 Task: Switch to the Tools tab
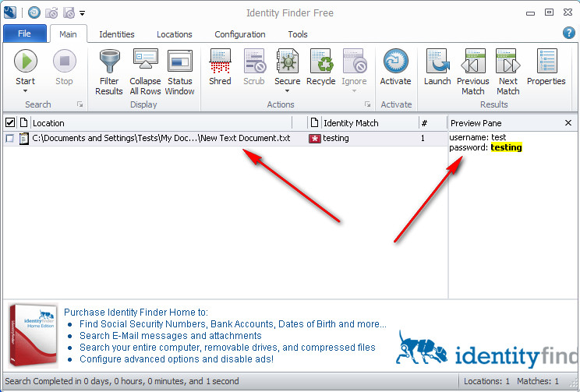298,34
